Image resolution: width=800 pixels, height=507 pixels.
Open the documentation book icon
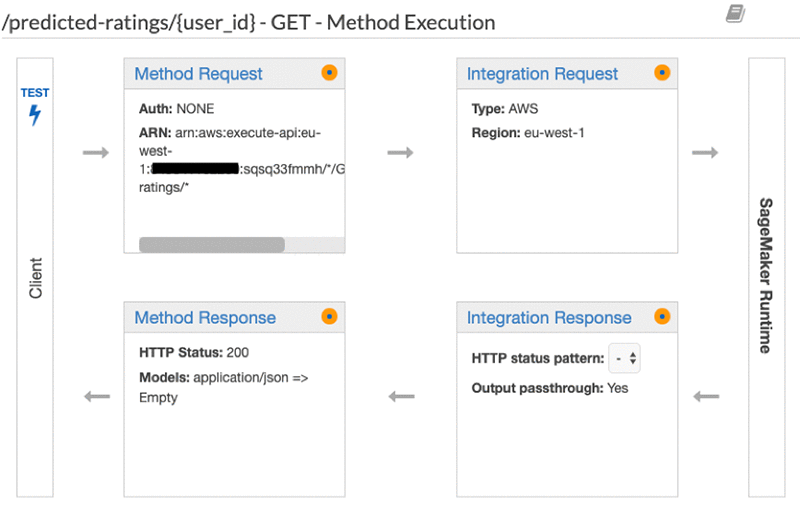pyautogui.click(x=735, y=14)
